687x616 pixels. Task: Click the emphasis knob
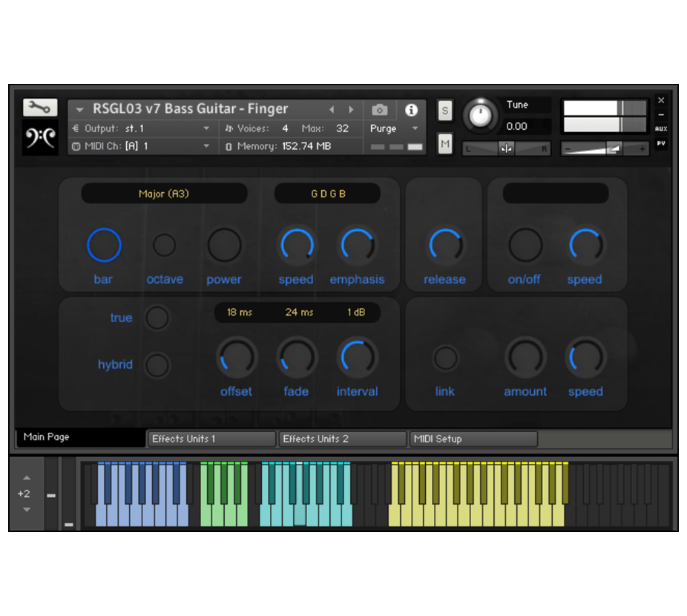click(x=358, y=245)
